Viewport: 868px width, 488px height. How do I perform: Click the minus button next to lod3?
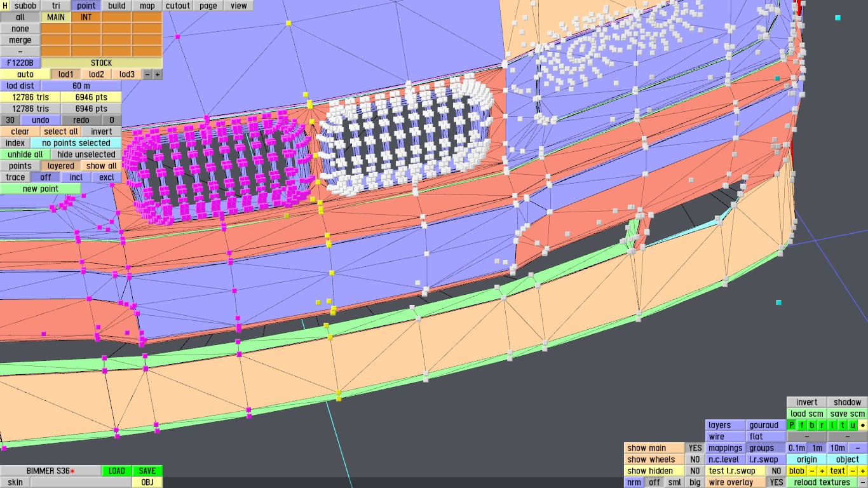click(x=147, y=74)
